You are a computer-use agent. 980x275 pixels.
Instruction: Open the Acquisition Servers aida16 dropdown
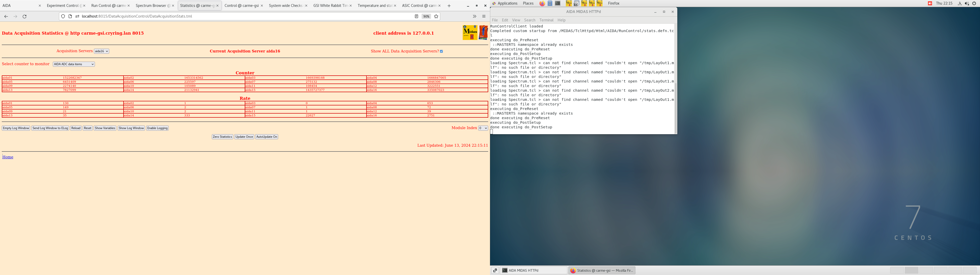101,51
